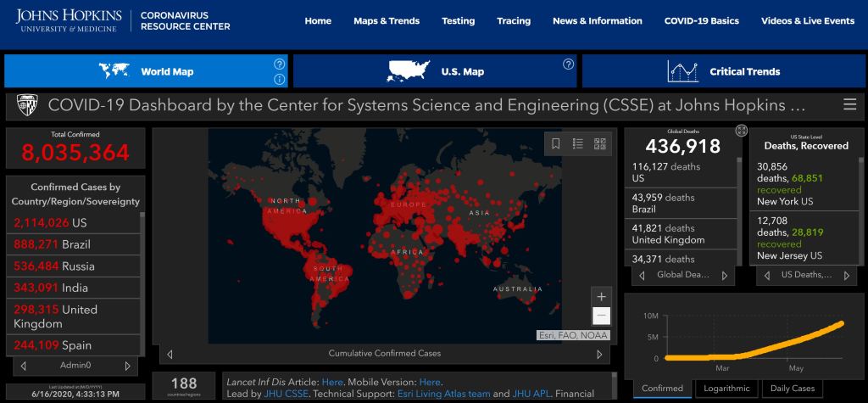Zoom out on the map with minus button
Viewport: 868px width, 403px height.
(602, 316)
